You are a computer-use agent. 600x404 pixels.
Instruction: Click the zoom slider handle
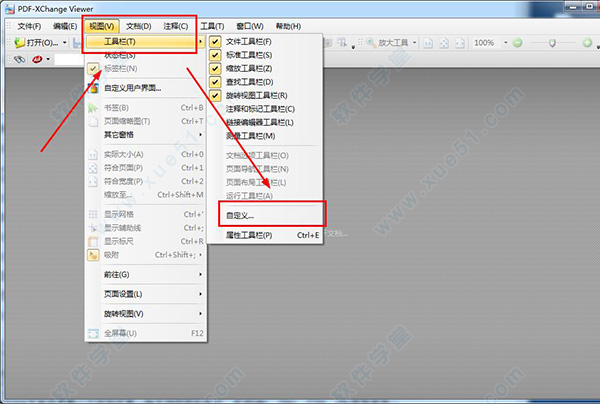click(x=552, y=43)
